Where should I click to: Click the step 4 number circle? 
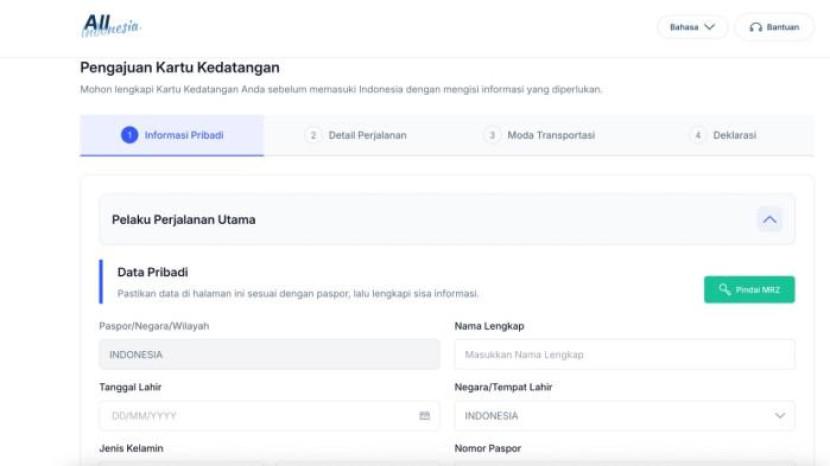698,136
